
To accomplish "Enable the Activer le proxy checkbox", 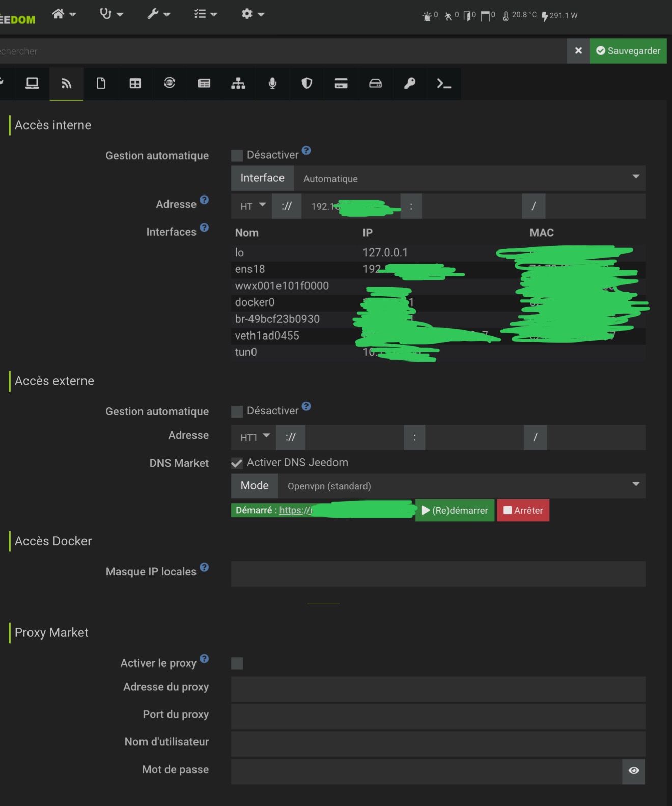I will pos(237,663).
